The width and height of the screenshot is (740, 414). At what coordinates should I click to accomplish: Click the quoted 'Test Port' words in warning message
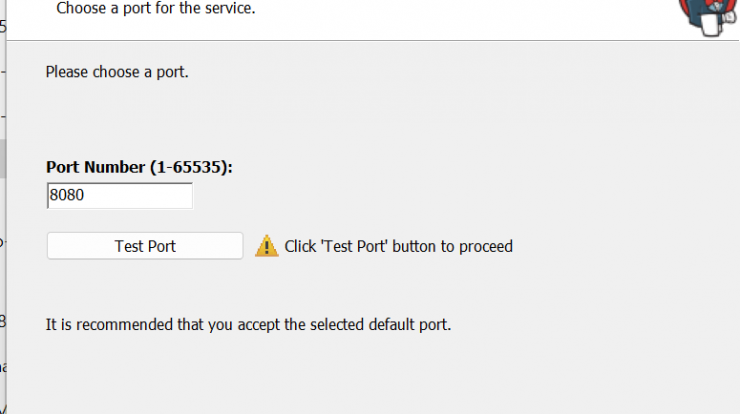(x=354, y=246)
